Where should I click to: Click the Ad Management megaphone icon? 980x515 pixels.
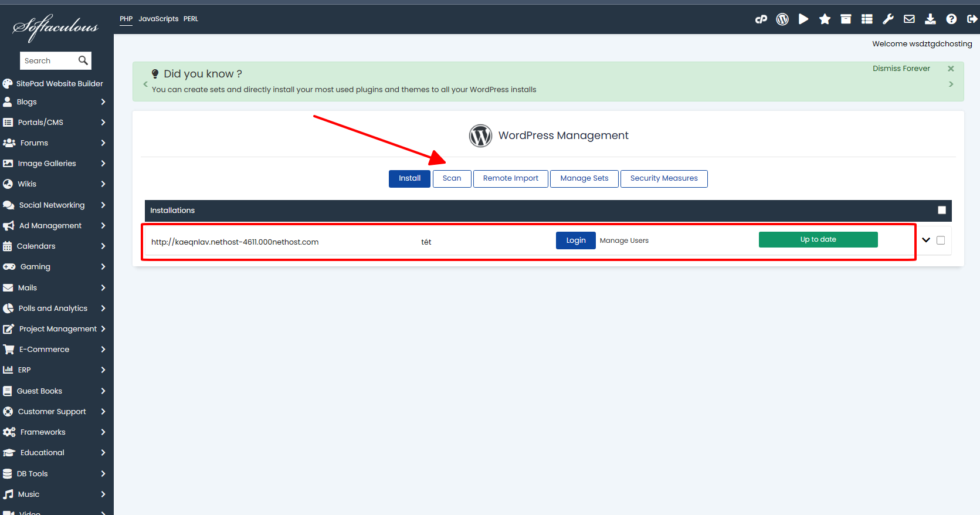[x=8, y=226]
